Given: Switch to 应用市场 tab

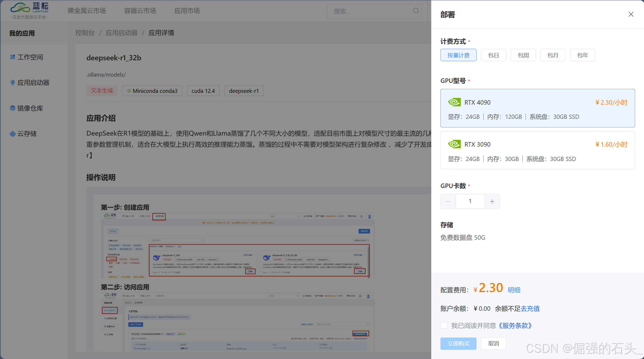Looking at the screenshot, I should 187,11.
